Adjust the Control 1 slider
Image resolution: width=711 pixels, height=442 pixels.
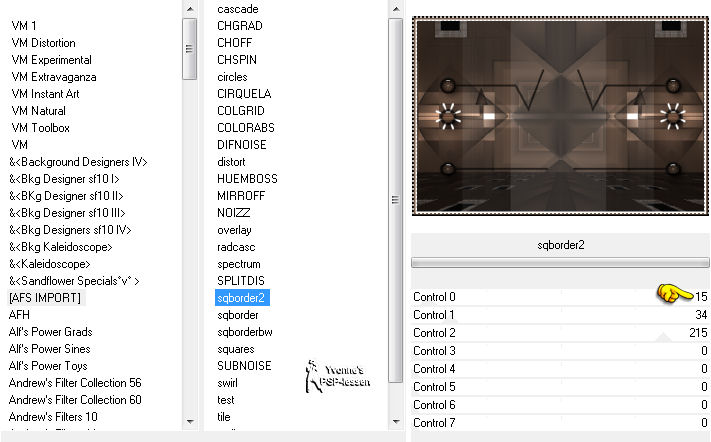560,315
